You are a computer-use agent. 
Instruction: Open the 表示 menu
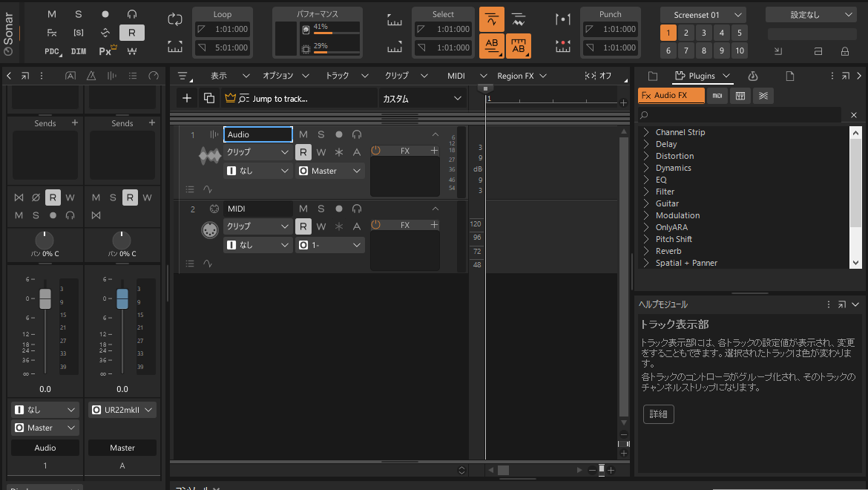(x=230, y=76)
